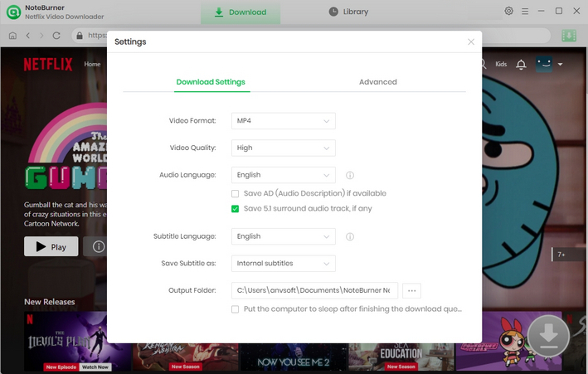The image size is (588, 374).
Task: Enable put computer to sleep checkbox
Action: [236, 309]
